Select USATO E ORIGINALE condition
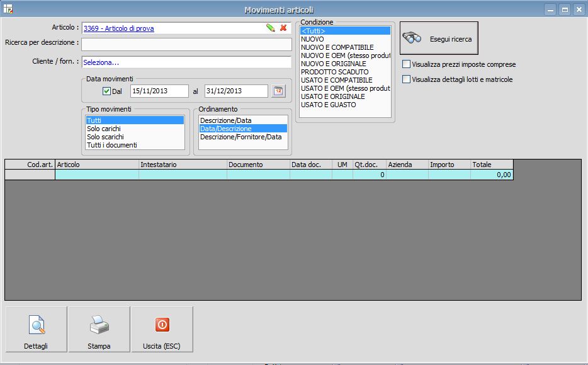The image size is (588, 365). pyautogui.click(x=345, y=96)
